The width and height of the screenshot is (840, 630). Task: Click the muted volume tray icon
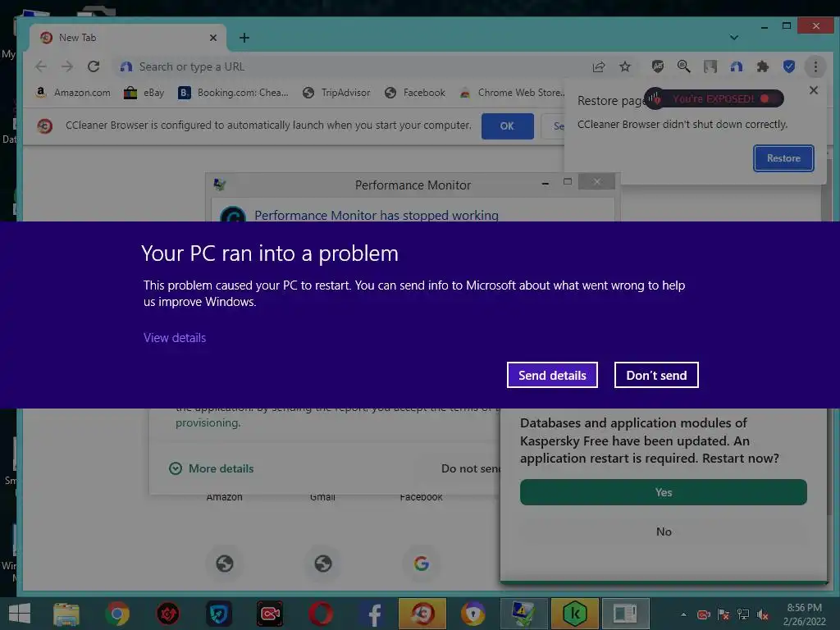pyautogui.click(x=763, y=614)
